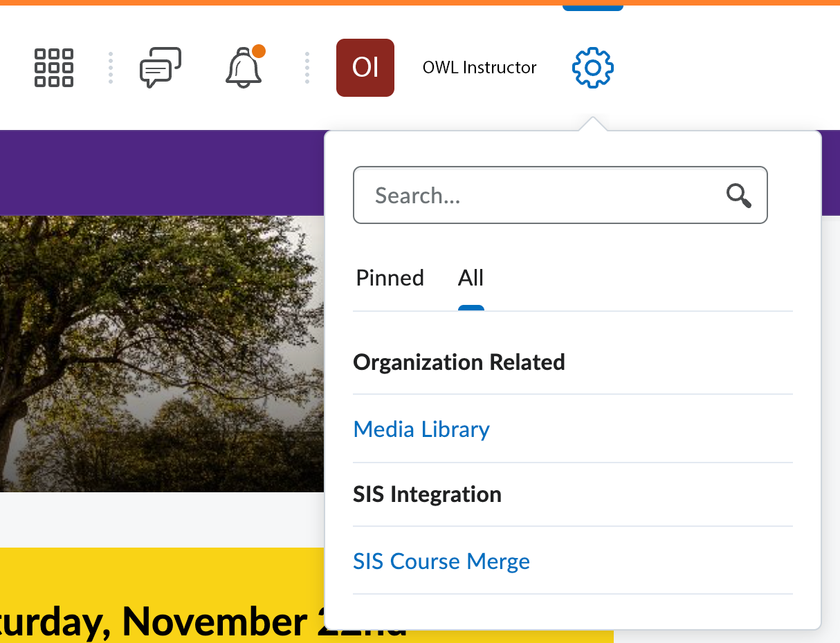Submit the search using the magnifier icon
The width and height of the screenshot is (840, 643).
pyautogui.click(x=738, y=196)
